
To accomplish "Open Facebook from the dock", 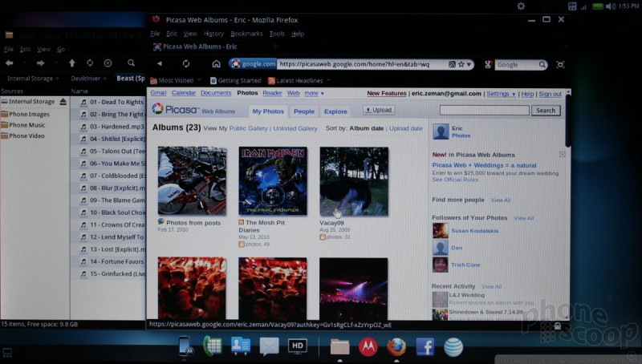I will tap(425, 347).
